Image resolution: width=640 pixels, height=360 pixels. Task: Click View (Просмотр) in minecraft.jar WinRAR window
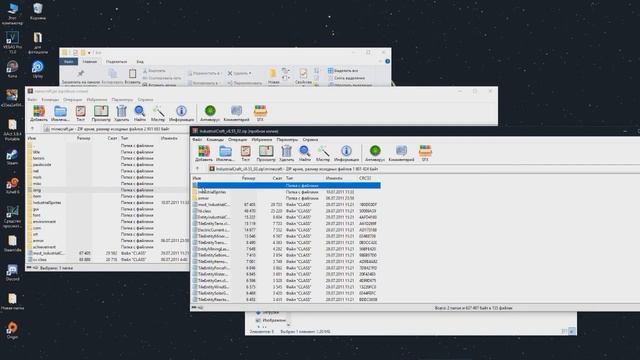click(x=101, y=113)
